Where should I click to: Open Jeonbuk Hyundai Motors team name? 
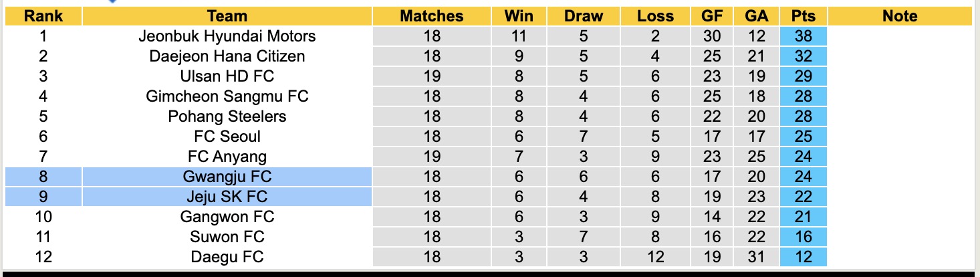[x=227, y=36]
